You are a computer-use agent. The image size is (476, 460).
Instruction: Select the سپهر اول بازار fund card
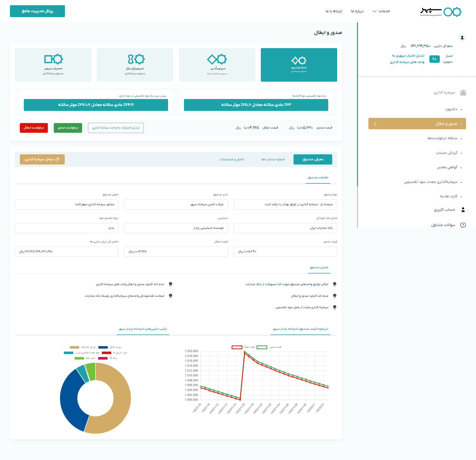[x=135, y=65]
